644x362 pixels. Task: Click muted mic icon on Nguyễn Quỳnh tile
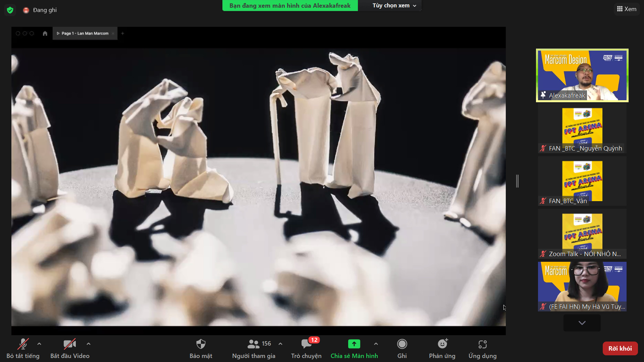tap(543, 148)
